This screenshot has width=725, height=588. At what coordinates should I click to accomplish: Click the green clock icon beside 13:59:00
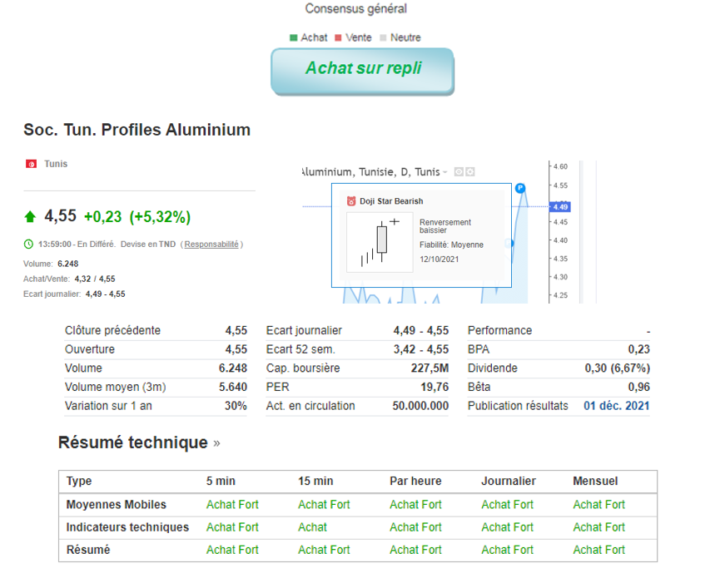[29, 245]
